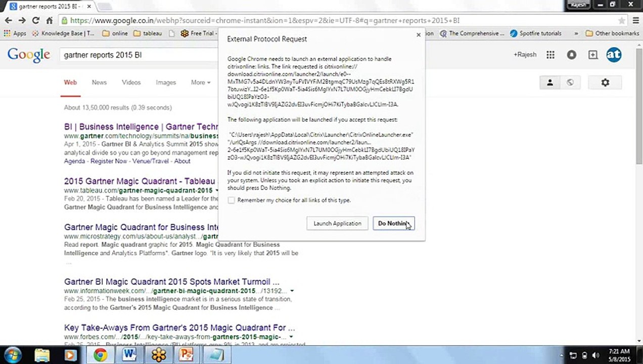The width and height of the screenshot is (643, 364).
Task: Open the BI Business Intelligence Gartner result
Action: [141, 126]
